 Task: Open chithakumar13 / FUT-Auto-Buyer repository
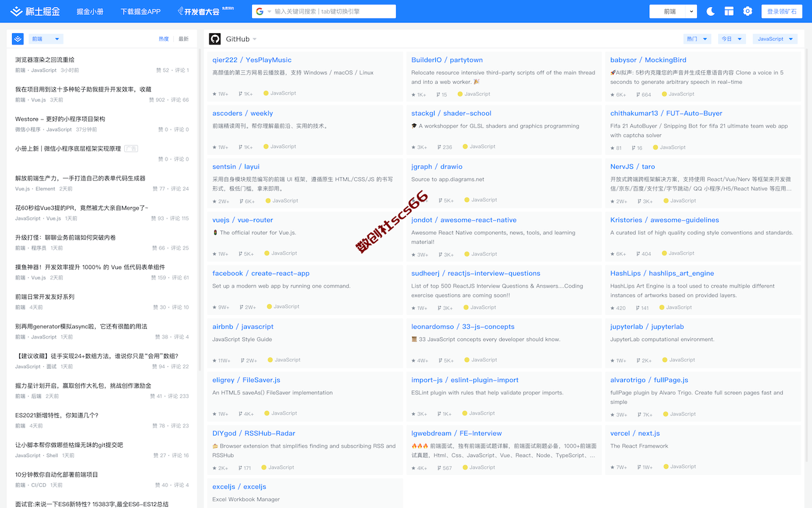click(666, 113)
